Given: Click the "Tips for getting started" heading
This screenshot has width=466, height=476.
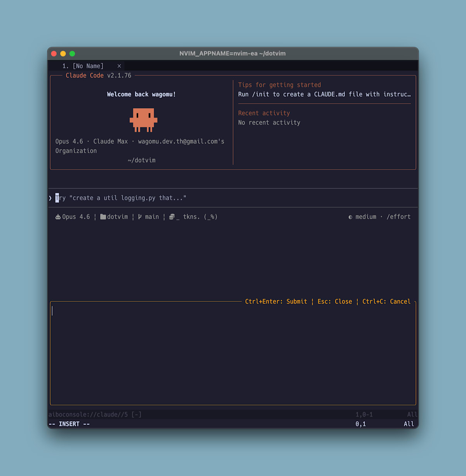Looking at the screenshot, I should coord(280,85).
